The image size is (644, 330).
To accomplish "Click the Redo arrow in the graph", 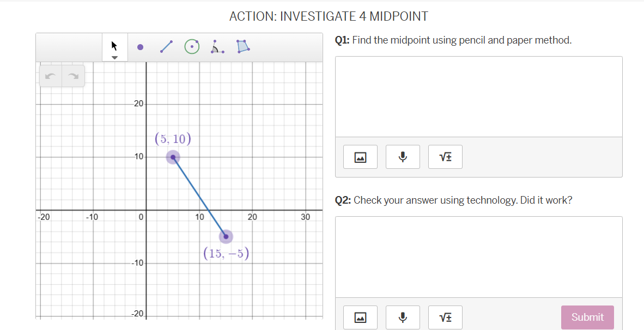I will 74,76.
